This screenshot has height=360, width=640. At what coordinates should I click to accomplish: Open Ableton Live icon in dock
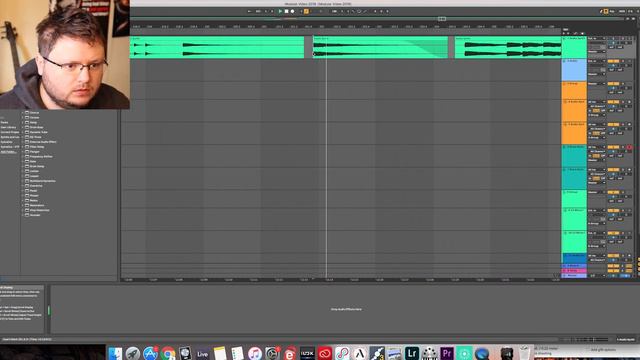click(202, 353)
